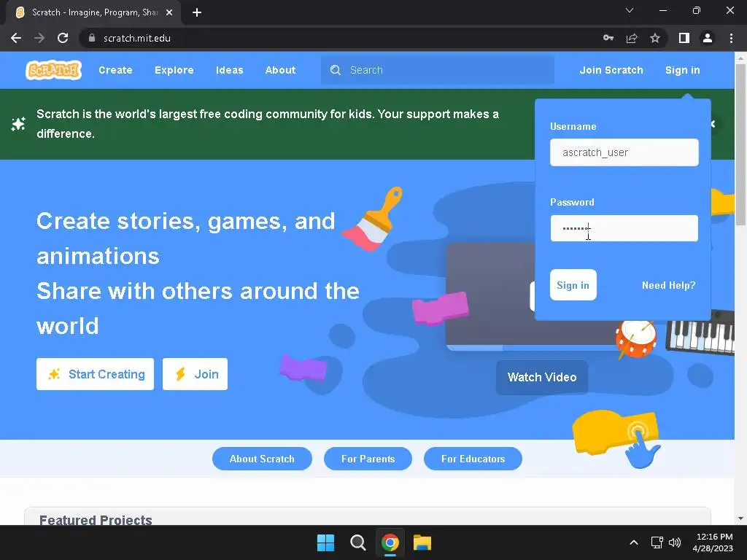
Task: Click the volume speaker tray icon
Action: click(675, 542)
